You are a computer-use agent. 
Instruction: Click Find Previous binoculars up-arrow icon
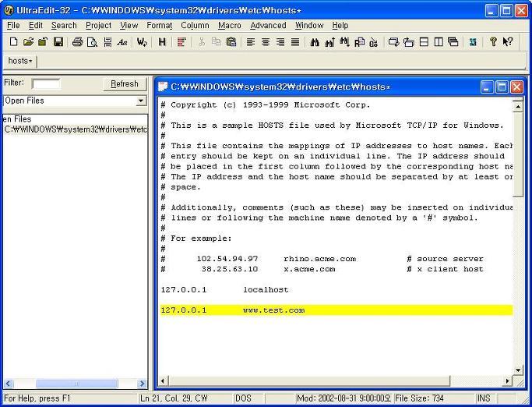[329, 42]
